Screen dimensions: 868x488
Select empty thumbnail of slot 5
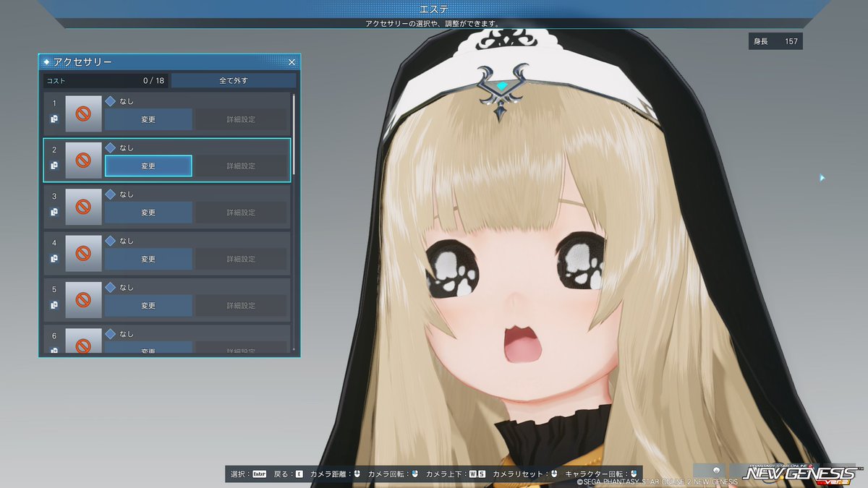pyautogui.click(x=83, y=299)
